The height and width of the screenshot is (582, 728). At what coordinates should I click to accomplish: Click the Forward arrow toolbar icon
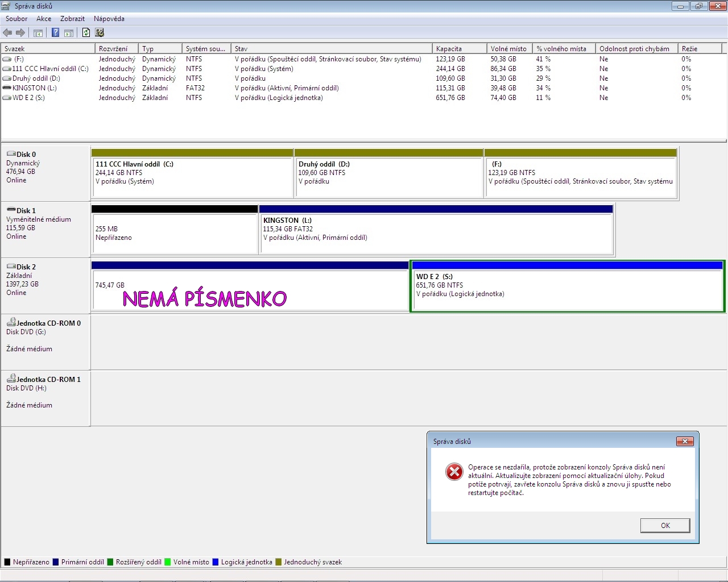[20, 33]
